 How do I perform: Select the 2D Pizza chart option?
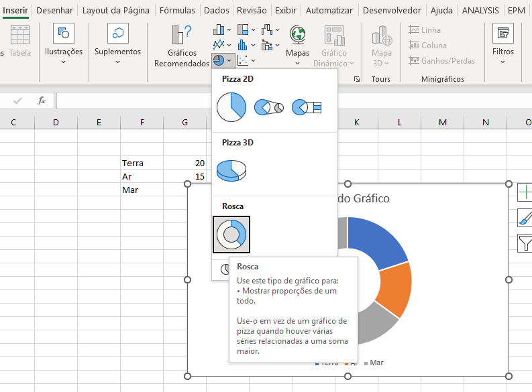[231, 107]
